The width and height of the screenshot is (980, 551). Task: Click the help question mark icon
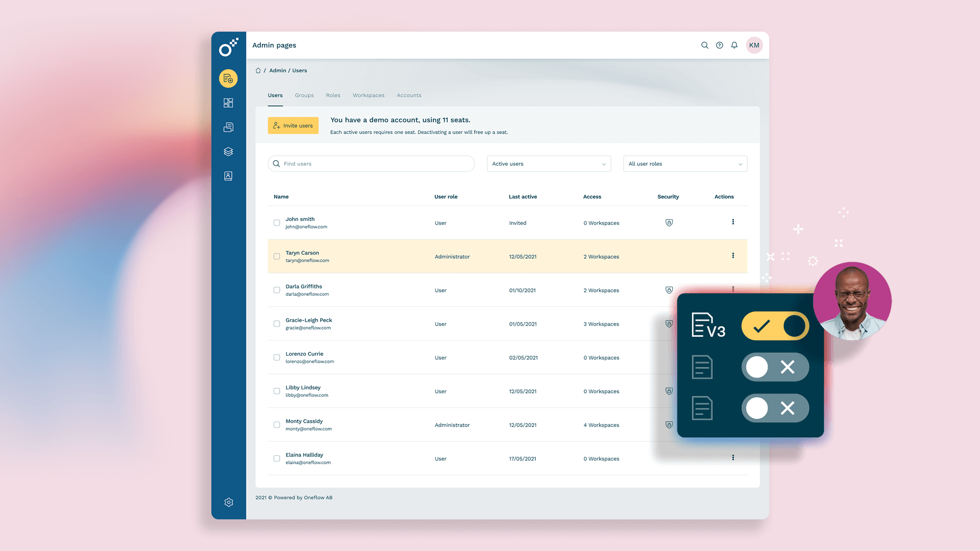(720, 45)
